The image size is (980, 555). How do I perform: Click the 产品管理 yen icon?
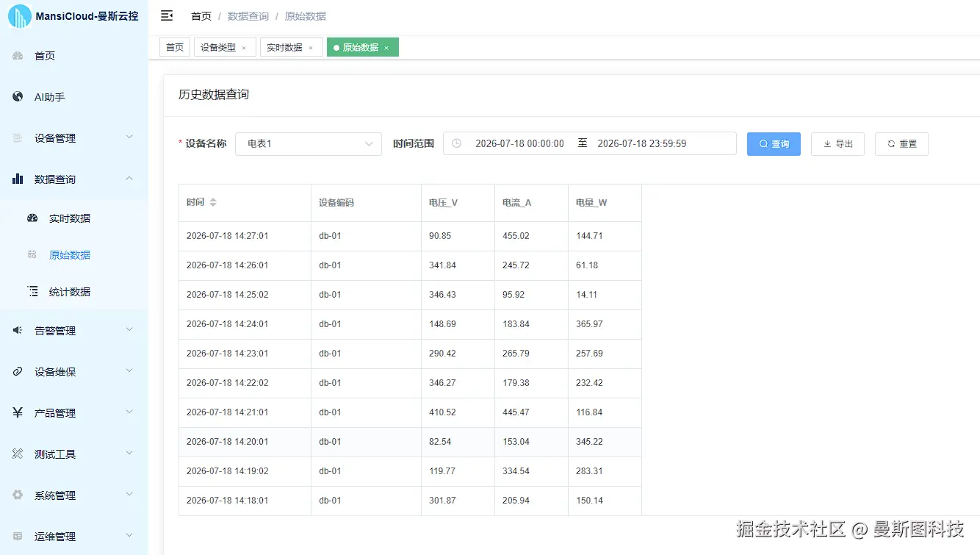pos(18,413)
